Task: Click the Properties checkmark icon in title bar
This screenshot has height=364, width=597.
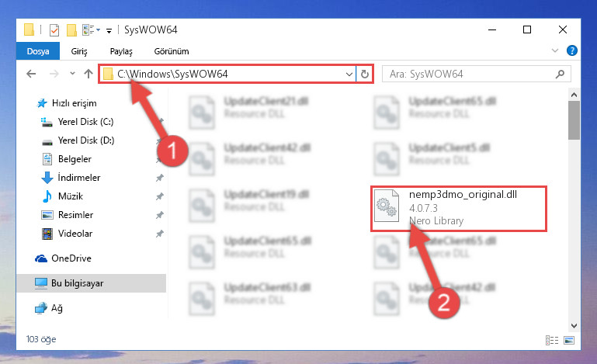Action: pyautogui.click(x=54, y=30)
